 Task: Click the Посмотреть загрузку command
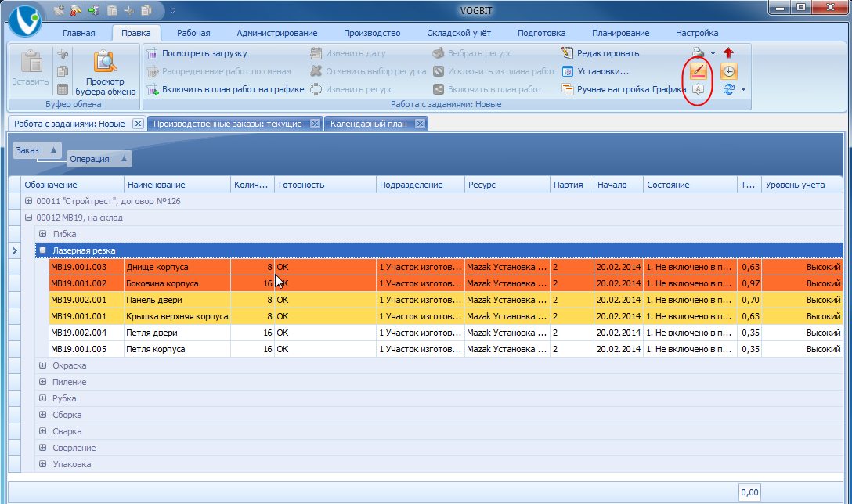pyautogui.click(x=197, y=53)
